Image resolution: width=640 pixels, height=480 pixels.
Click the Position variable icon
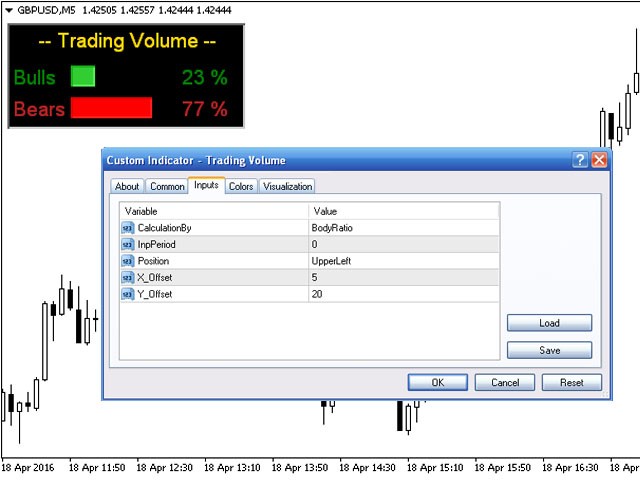(128, 261)
